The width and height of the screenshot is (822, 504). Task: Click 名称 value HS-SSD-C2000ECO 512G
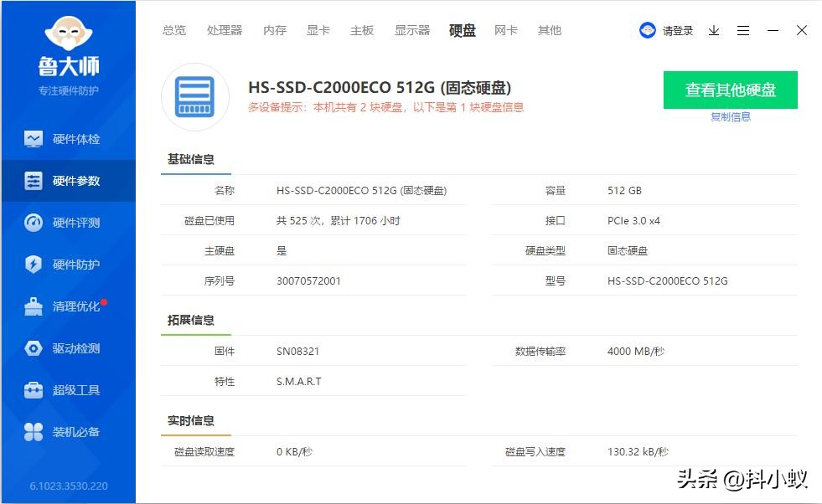pyautogui.click(x=362, y=191)
